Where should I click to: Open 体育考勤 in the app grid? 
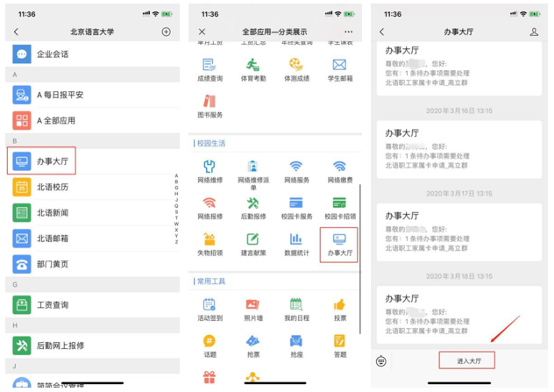point(252,66)
